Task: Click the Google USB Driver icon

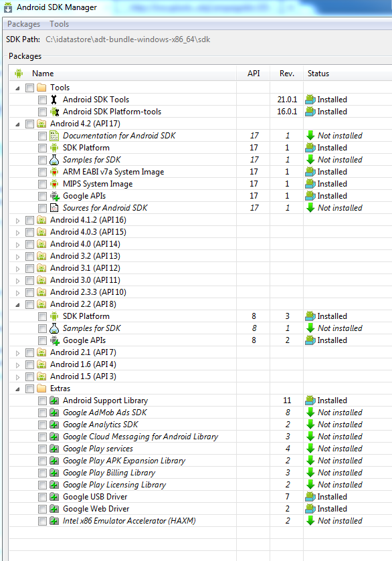Action: (54, 497)
